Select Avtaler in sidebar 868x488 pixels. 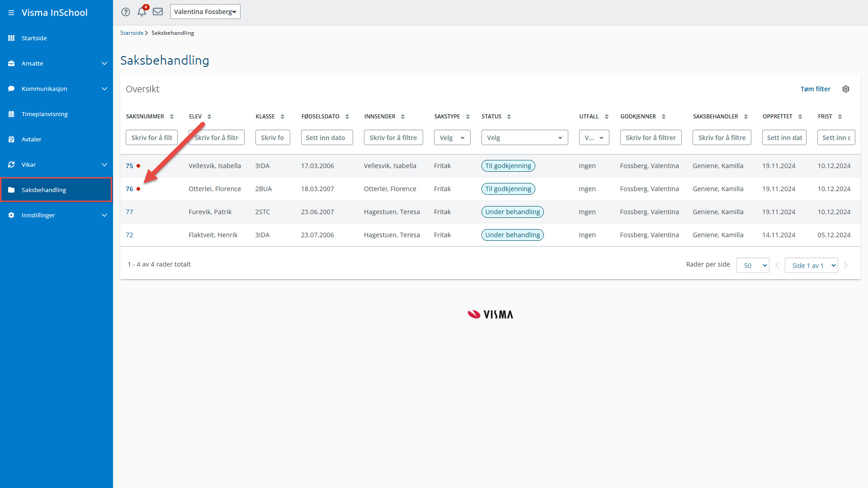tap(32, 139)
